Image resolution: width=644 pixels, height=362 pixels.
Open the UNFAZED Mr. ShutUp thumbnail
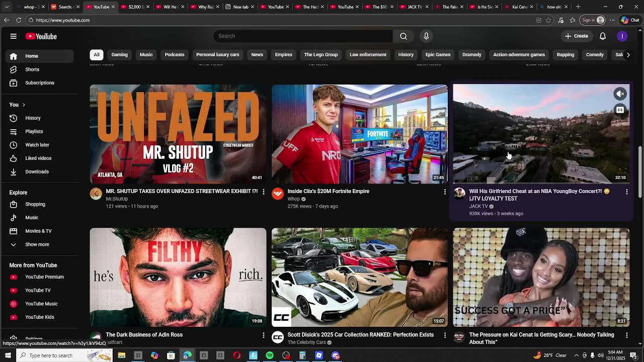point(178,134)
